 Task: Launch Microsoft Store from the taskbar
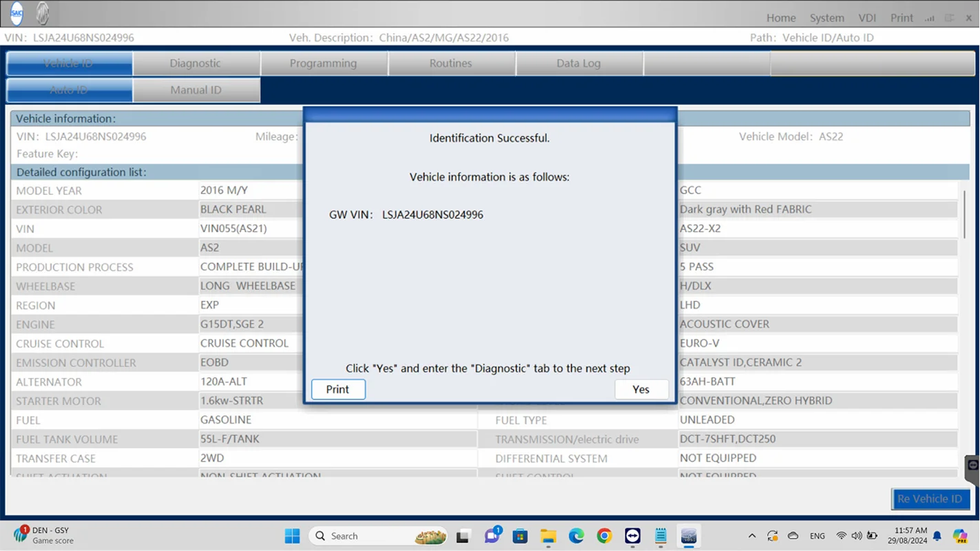(520, 536)
